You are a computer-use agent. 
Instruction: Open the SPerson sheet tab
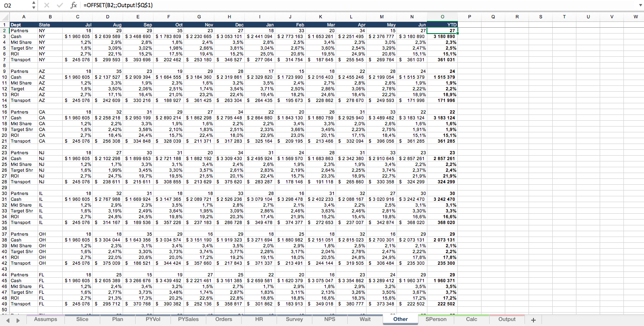[435, 319]
